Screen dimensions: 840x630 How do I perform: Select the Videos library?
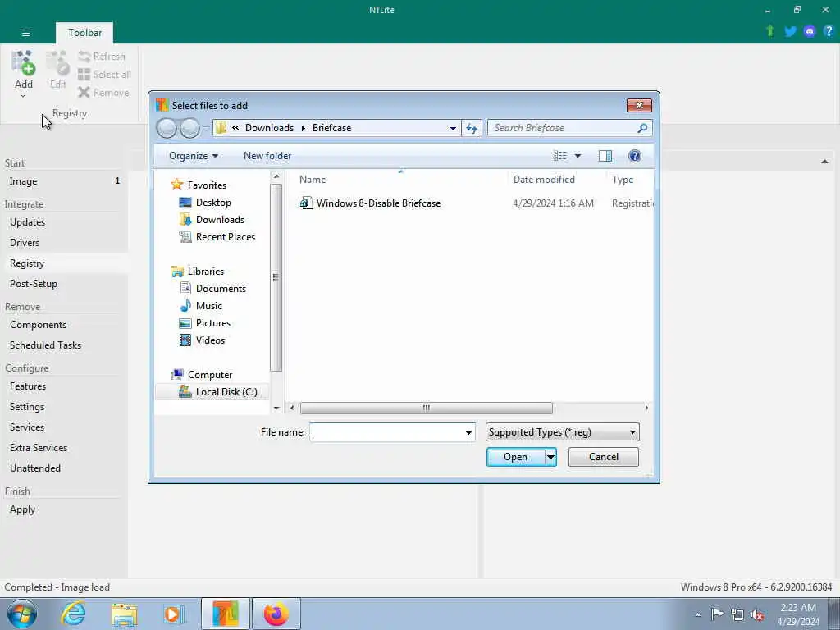(210, 340)
